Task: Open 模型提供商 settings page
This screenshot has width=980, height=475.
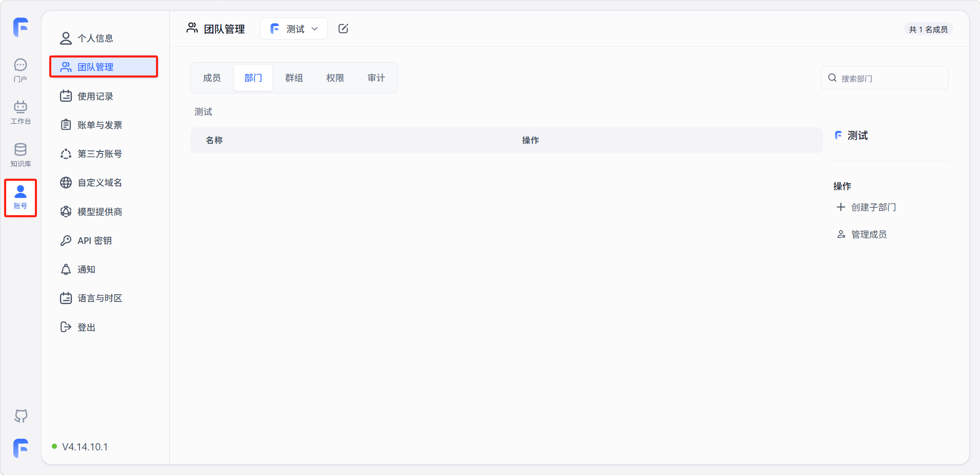Action: point(100,212)
